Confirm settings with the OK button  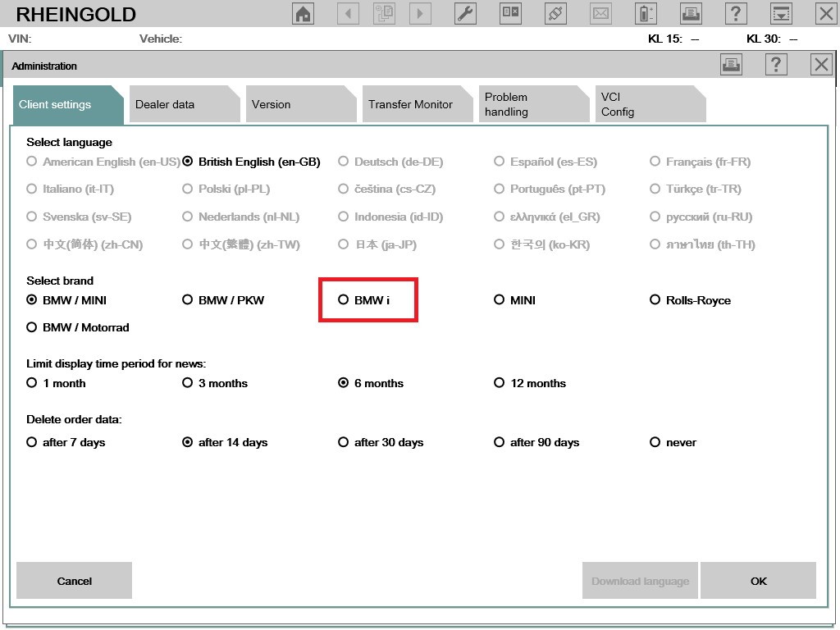tap(759, 581)
